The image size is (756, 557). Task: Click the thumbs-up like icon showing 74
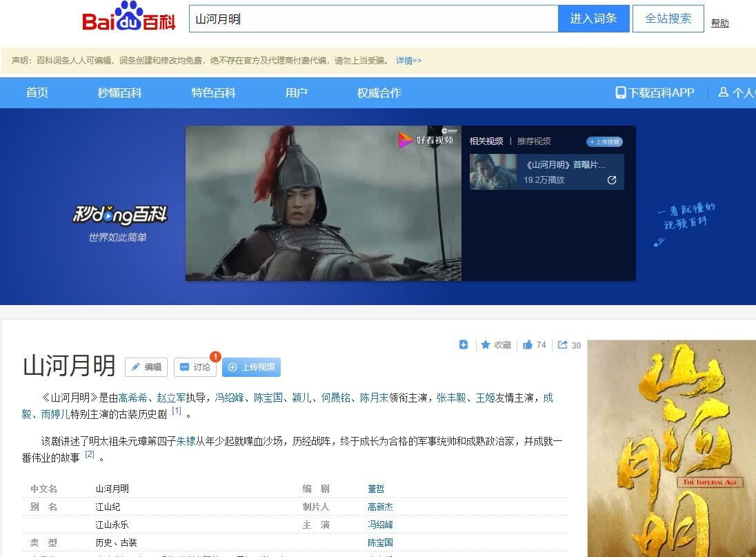click(528, 344)
